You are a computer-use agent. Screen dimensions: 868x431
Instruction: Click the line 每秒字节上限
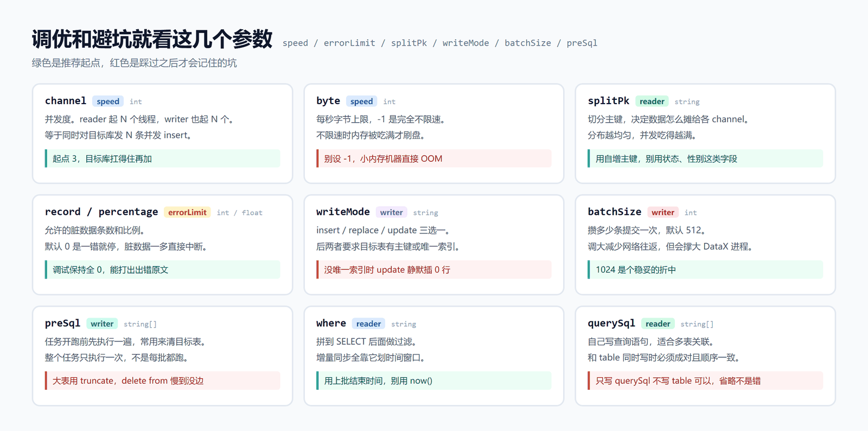pos(381,119)
